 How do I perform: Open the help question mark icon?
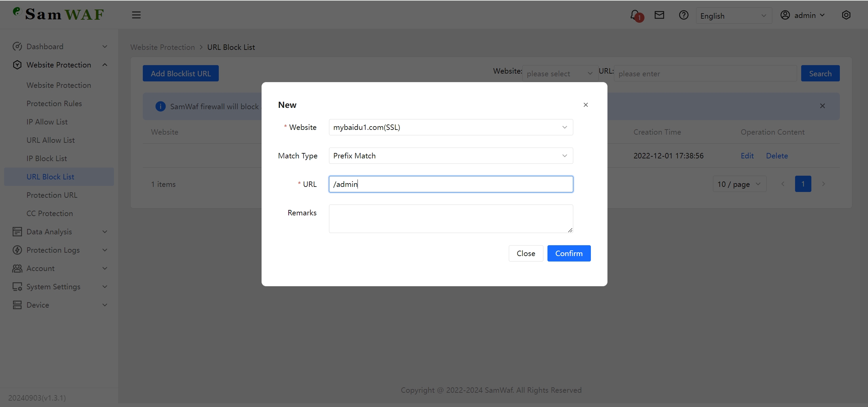coord(683,15)
